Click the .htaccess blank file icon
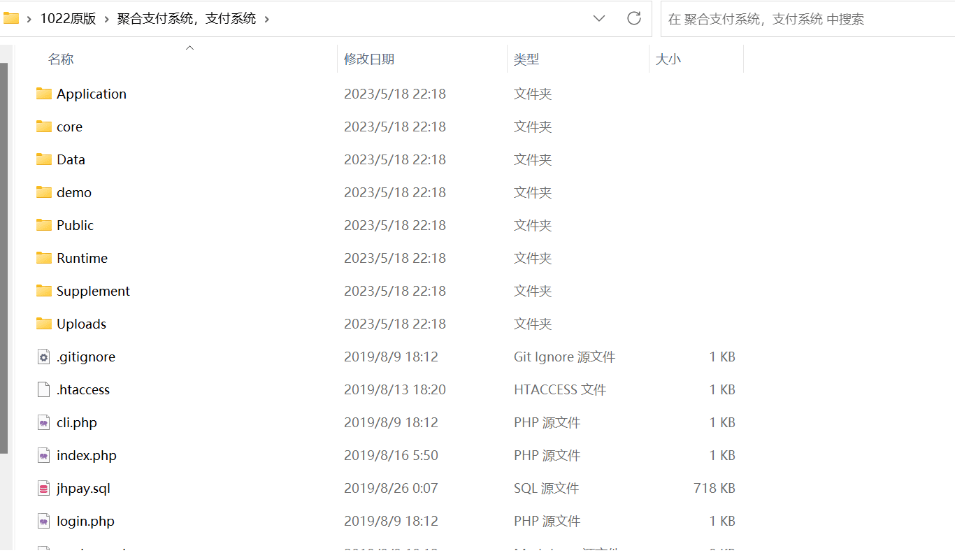 click(x=44, y=389)
